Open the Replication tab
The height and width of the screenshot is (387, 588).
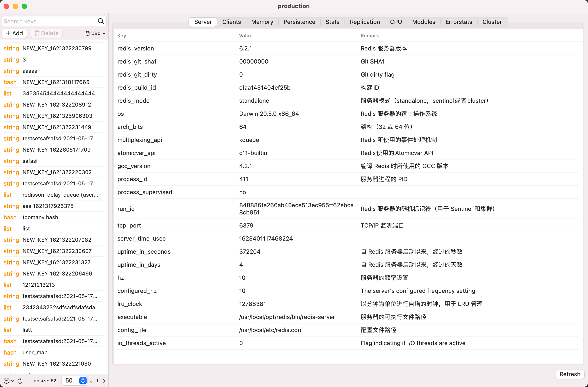(364, 22)
